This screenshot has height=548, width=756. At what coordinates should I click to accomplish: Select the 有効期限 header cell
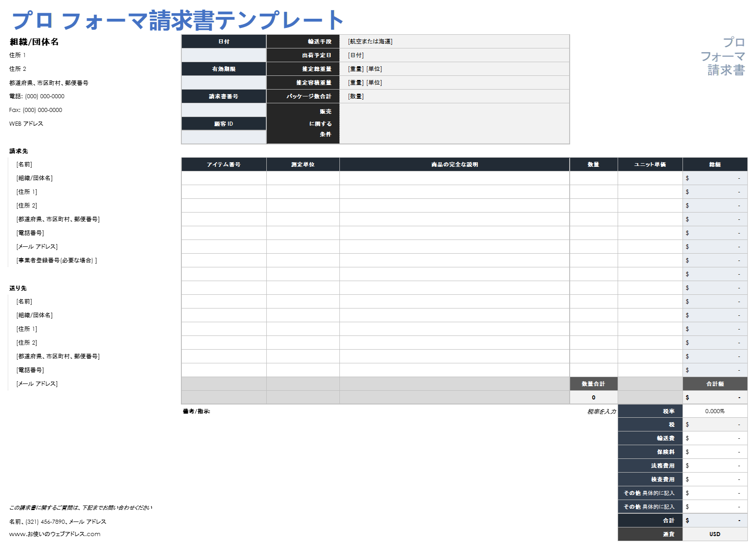[x=224, y=69]
